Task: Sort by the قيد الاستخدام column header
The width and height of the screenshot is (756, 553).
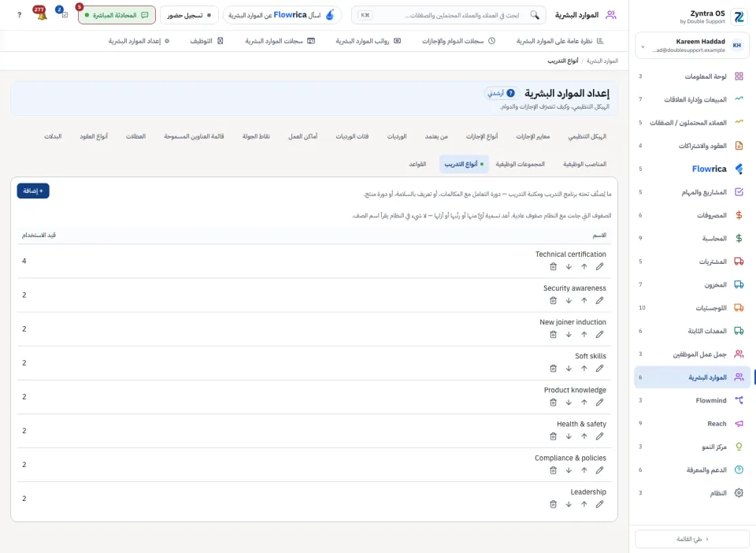Action: (39, 236)
